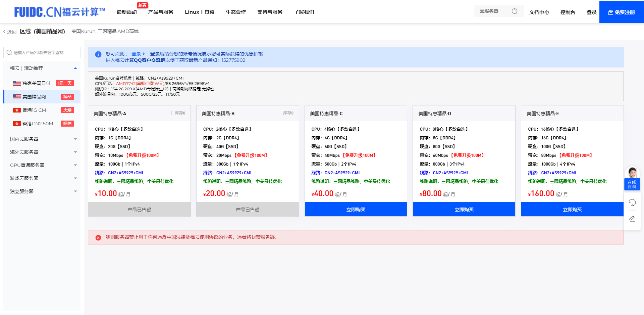Click the 美国特惠精品-C card title
This screenshot has width=644, height=315.
point(326,114)
